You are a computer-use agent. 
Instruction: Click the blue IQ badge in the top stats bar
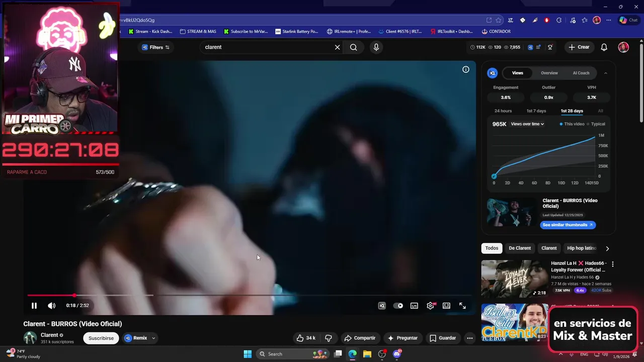pos(530,47)
